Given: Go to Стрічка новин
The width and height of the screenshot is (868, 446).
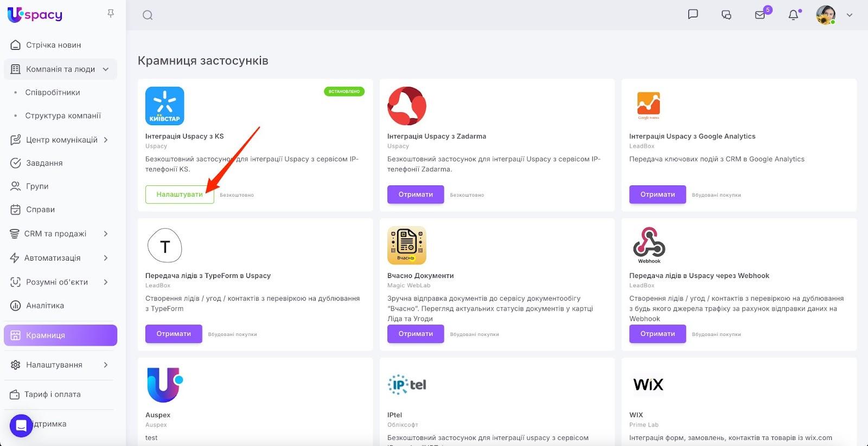Looking at the screenshot, I should 53,45.
